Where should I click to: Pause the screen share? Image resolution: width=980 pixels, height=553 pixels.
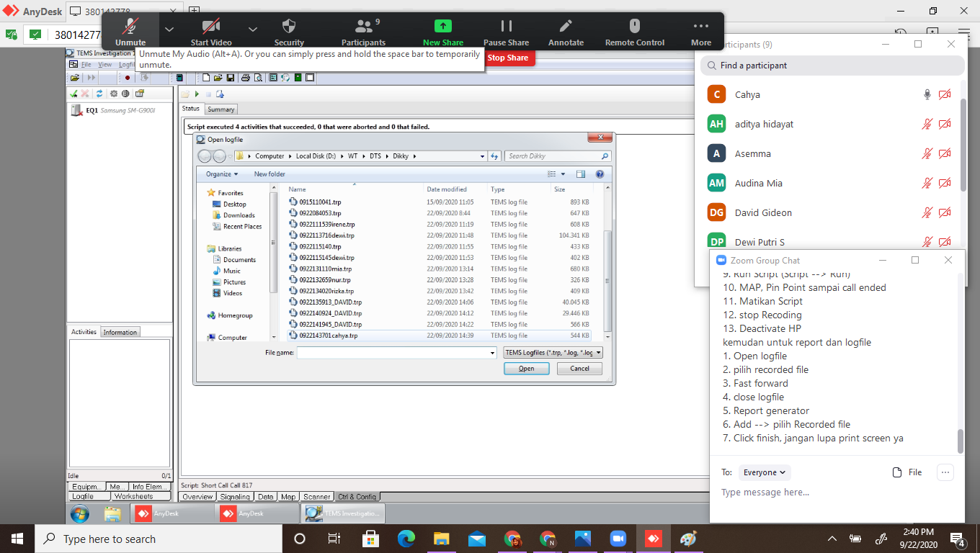click(506, 27)
